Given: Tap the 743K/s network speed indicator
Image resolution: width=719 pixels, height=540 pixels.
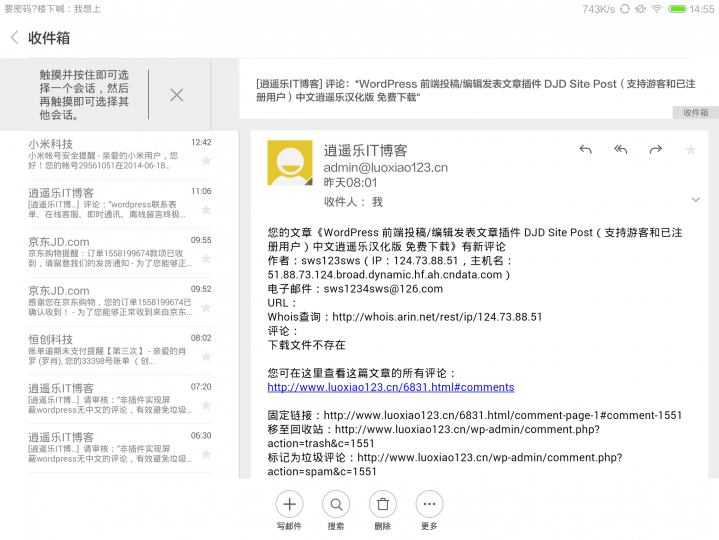Looking at the screenshot, I should tap(598, 9).
